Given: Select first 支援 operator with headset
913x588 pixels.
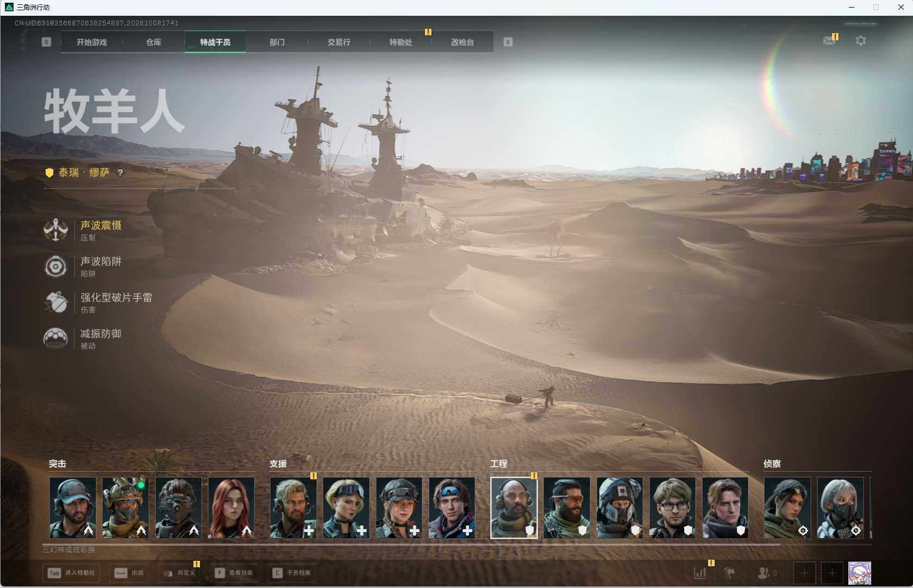Looking at the screenshot, I should tap(293, 508).
